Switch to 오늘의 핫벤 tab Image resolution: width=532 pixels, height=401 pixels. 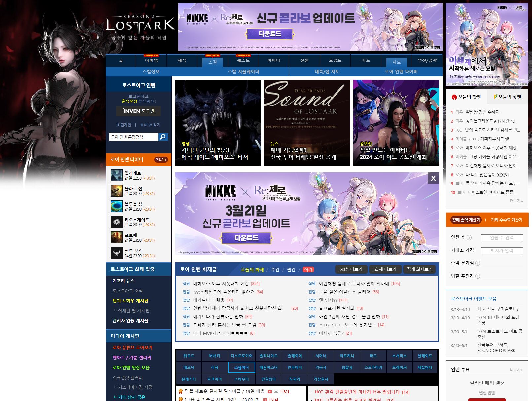point(466,97)
